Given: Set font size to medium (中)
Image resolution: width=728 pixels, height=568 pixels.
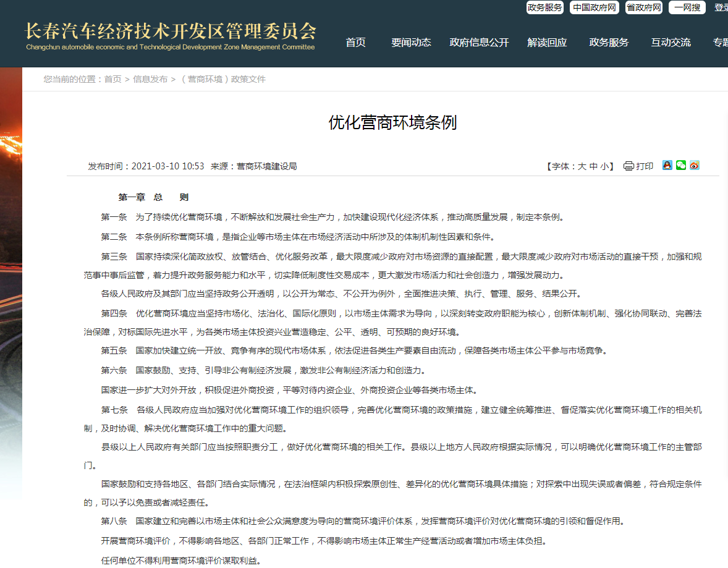Looking at the screenshot, I should pyautogui.click(x=593, y=166).
